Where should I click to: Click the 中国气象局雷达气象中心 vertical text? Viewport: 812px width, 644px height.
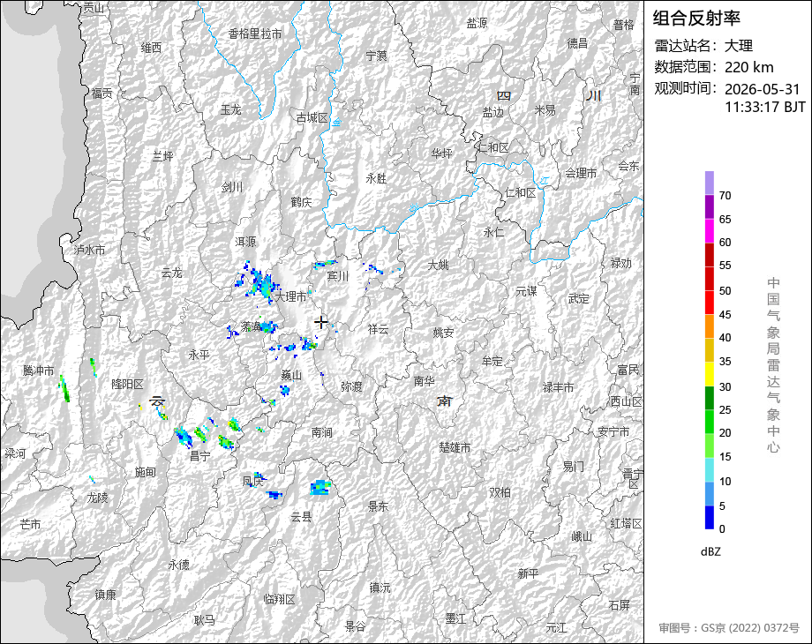coord(773,365)
